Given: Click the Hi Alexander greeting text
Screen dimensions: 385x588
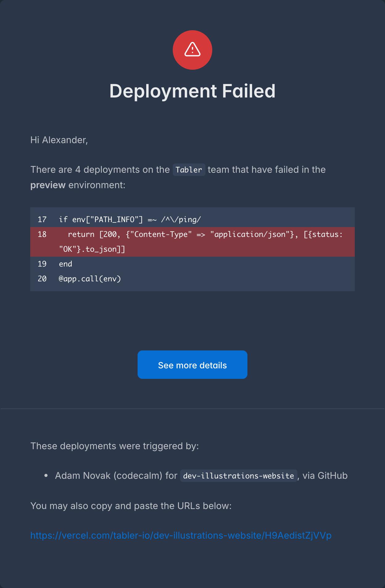Looking at the screenshot, I should point(59,140).
